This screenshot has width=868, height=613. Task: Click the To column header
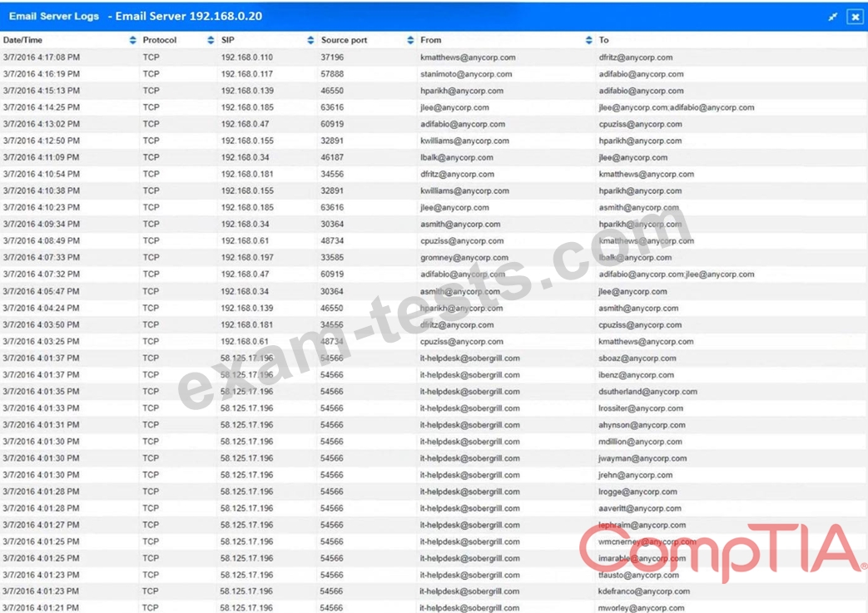tap(603, 40)
